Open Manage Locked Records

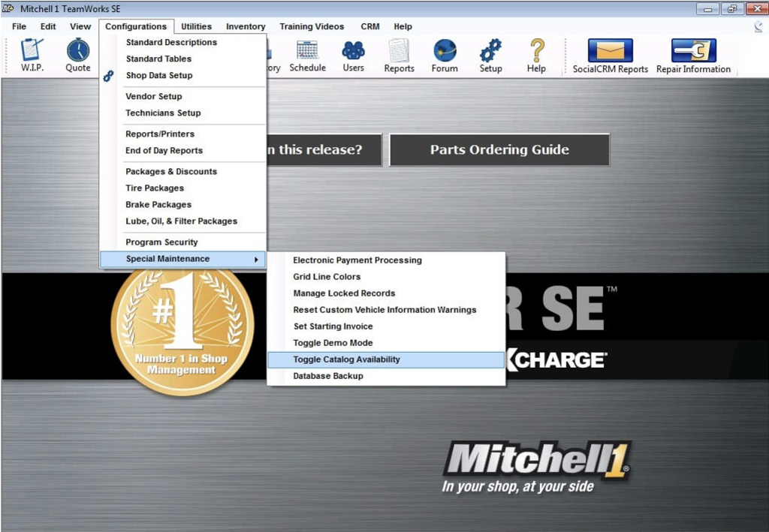pos(386,293)
